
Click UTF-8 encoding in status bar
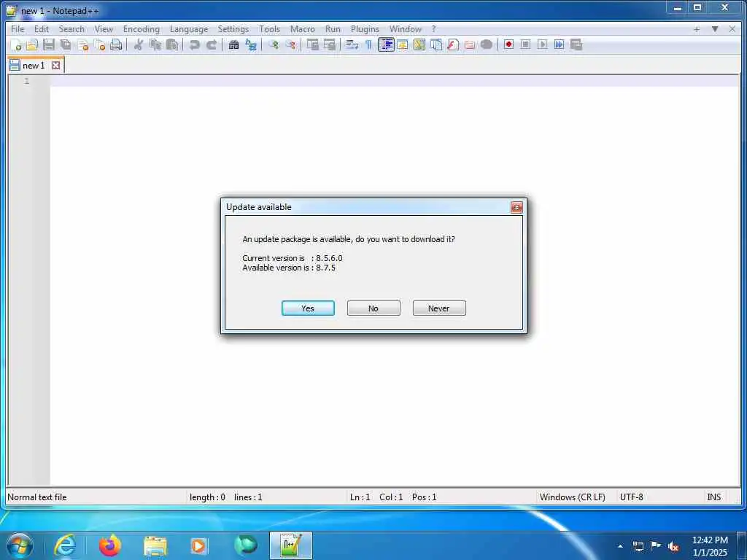click(x=631, y=497)
